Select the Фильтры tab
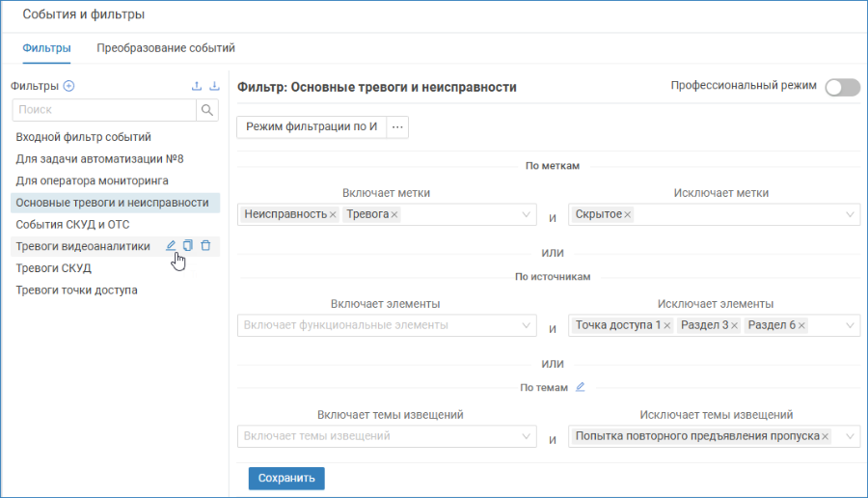The image size is (868, 498). (x=46, y=48)
